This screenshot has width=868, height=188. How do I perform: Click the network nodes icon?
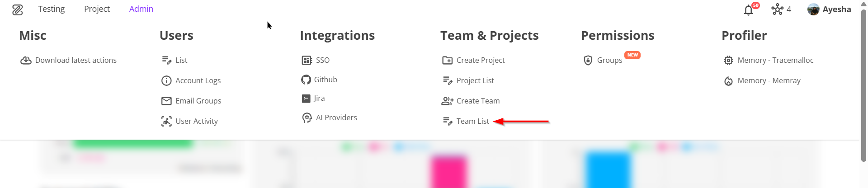(x=777, y=9)
